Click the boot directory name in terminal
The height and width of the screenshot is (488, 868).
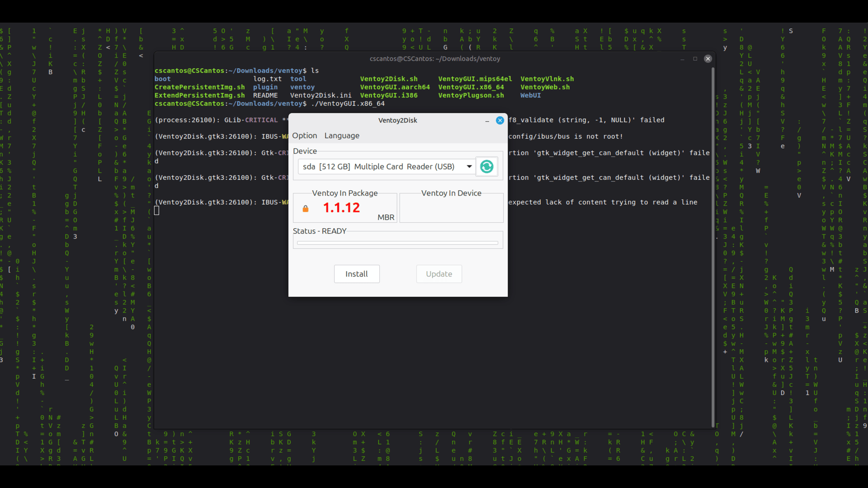pos(163,79)
